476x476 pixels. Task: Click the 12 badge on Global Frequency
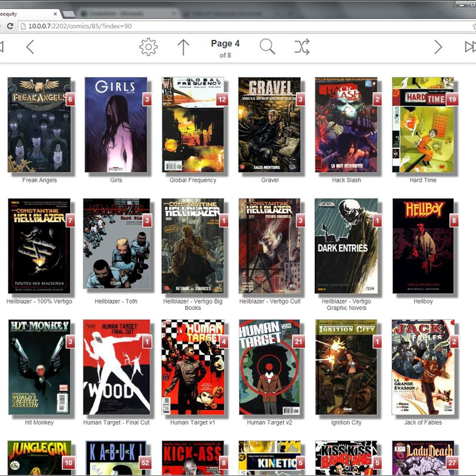point(222,99)
